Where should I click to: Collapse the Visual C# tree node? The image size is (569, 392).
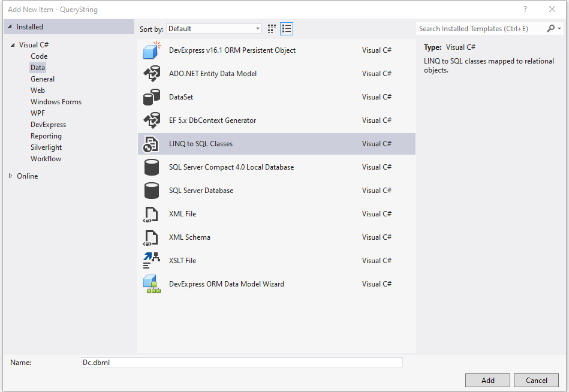(x=13, y=45)
